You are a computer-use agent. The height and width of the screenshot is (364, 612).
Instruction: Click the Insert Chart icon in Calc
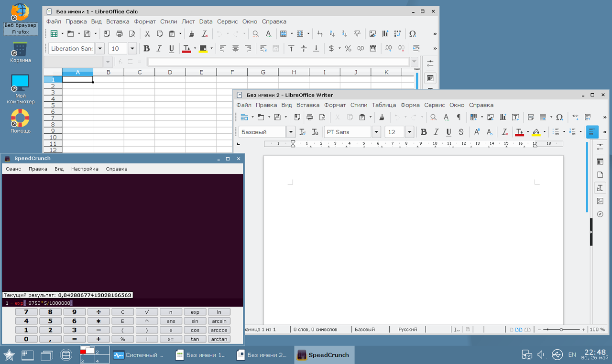tap(385, 34)
